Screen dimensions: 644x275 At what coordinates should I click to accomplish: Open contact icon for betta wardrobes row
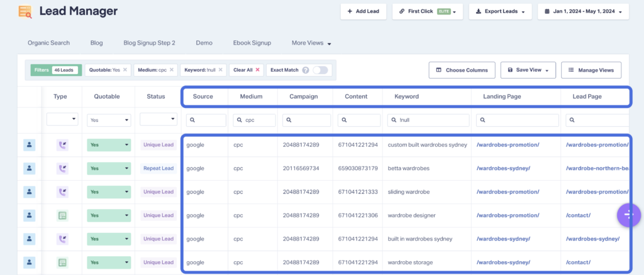pyautogui.click(x=29, y=168)
